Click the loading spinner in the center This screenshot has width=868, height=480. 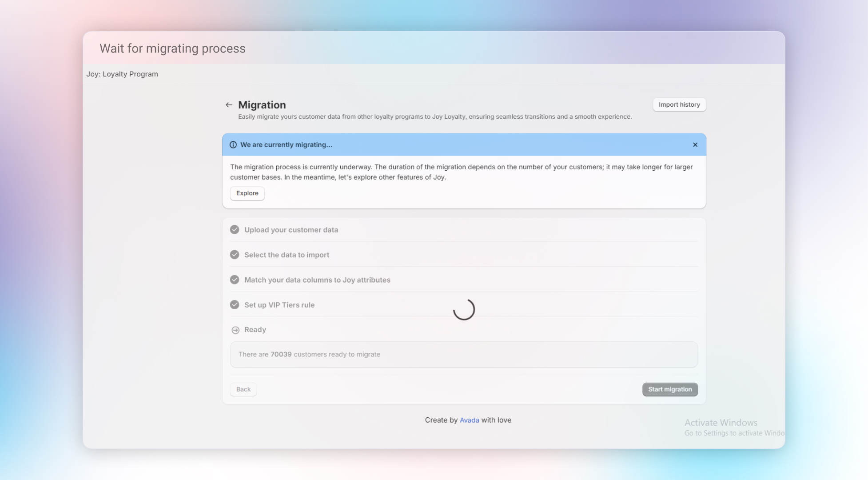(464, 309)
